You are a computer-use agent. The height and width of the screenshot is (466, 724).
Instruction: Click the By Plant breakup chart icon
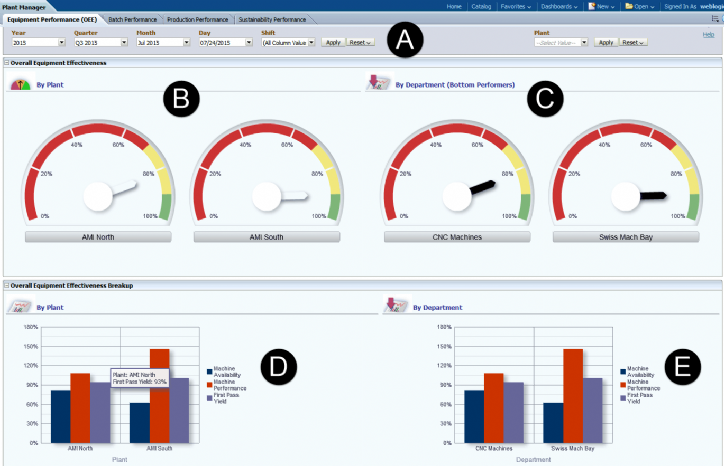point(19,308)
